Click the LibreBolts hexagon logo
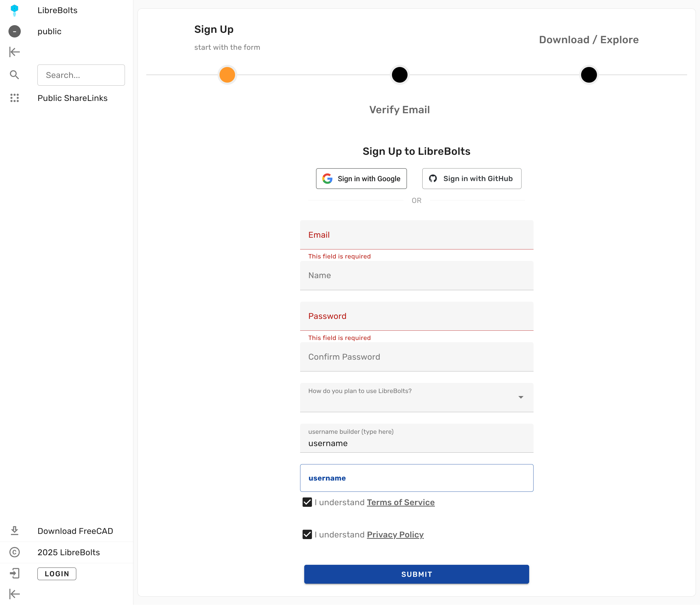 14,10
